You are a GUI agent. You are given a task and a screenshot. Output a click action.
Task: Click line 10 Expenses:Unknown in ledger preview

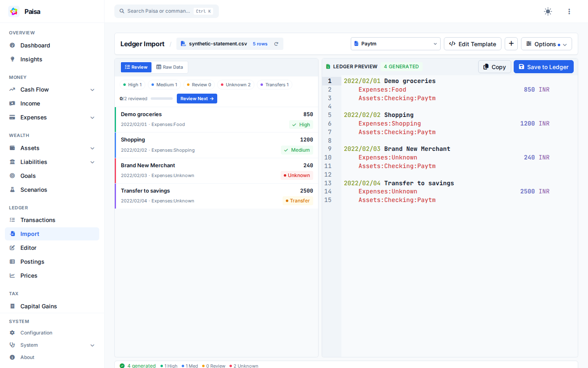click(x=388, y=157)
